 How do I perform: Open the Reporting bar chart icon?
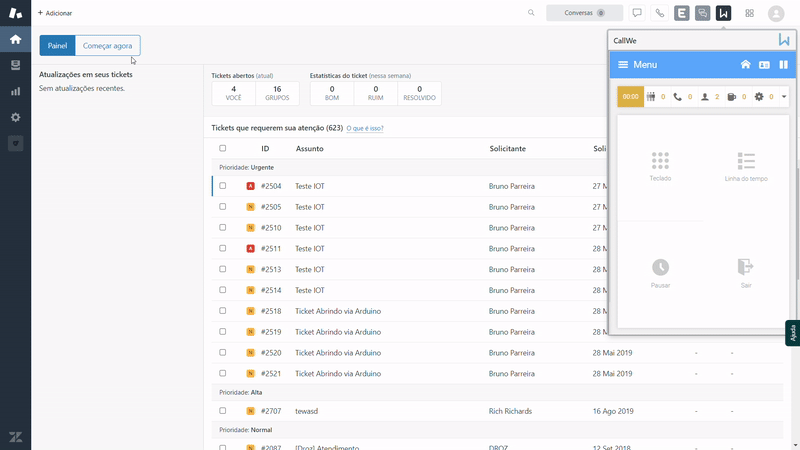coord(15,91)
